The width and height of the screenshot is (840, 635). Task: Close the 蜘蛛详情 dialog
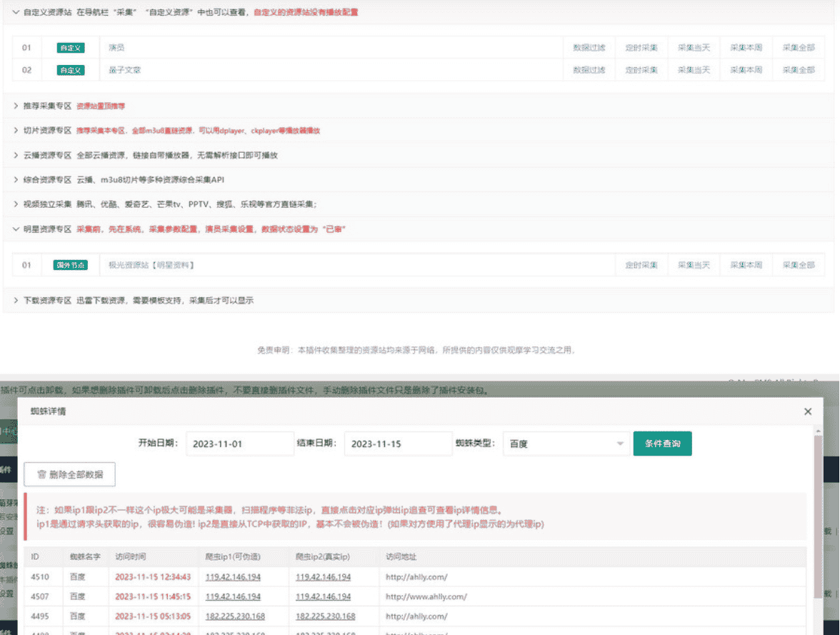(x=808, y=411)
